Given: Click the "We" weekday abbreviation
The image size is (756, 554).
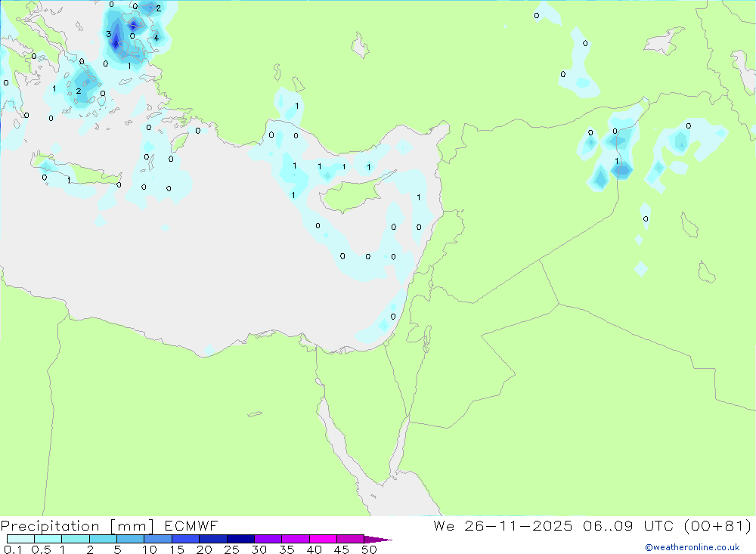Looking at the screenshot, I should [x=444, y=525].
